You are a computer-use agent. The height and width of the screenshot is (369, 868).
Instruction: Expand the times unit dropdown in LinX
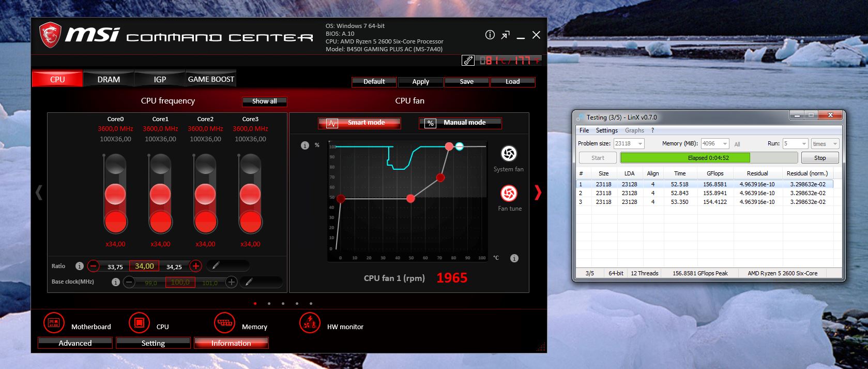pos(834,144)
